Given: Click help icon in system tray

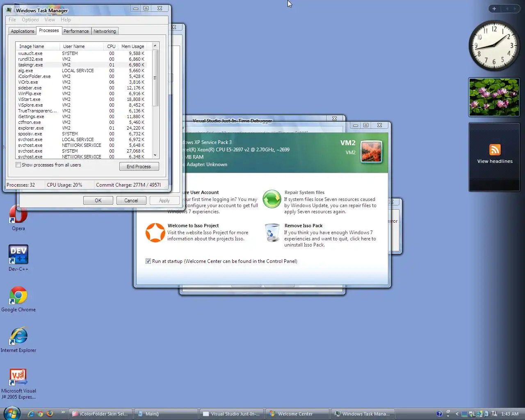Looking at the screenshot, I should point(439,414).
